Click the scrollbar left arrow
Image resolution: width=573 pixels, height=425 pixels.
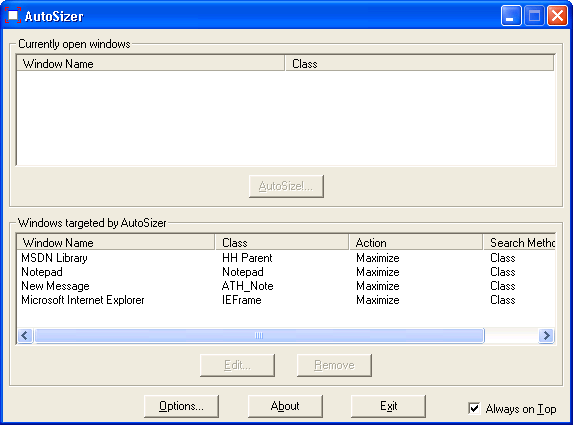tap(25, 335)
